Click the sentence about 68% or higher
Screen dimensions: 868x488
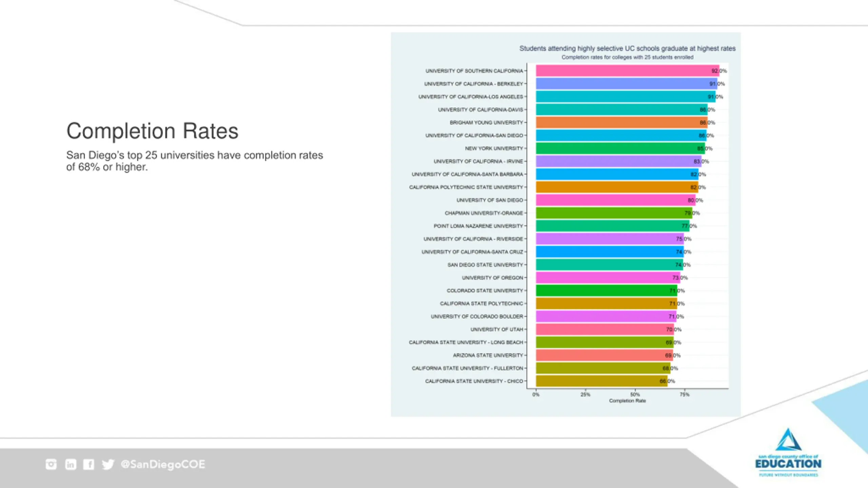[195, 161]
